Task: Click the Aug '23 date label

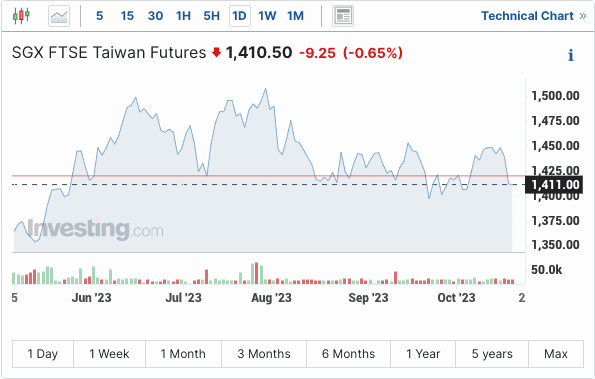Action: coord(271,297)
